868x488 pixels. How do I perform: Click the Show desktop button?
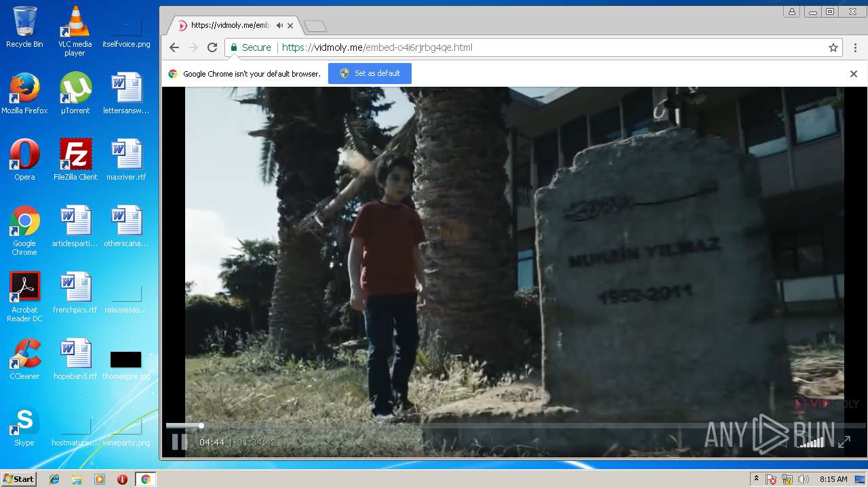[x=860, y=479]
